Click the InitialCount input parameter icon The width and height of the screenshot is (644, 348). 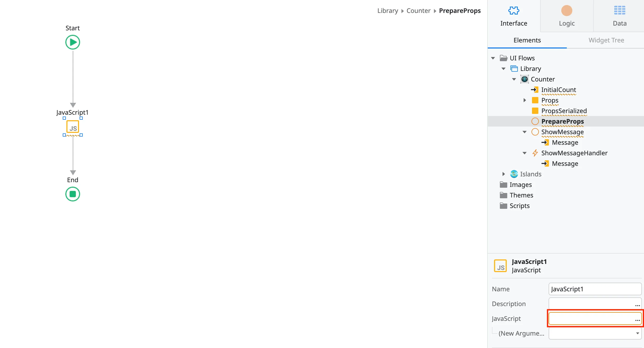(x=535, y=90)
